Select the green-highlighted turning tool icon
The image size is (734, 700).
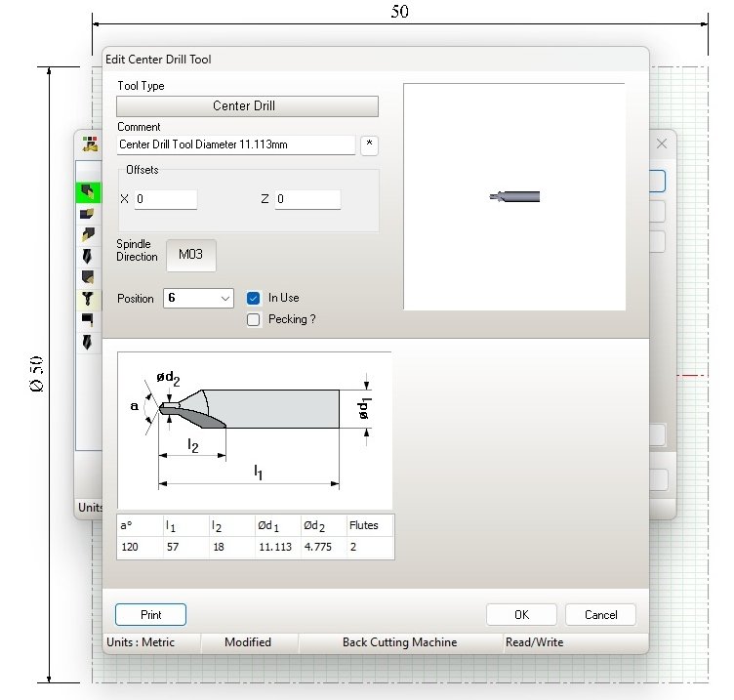pyautogui.click(x=88, y=192)
